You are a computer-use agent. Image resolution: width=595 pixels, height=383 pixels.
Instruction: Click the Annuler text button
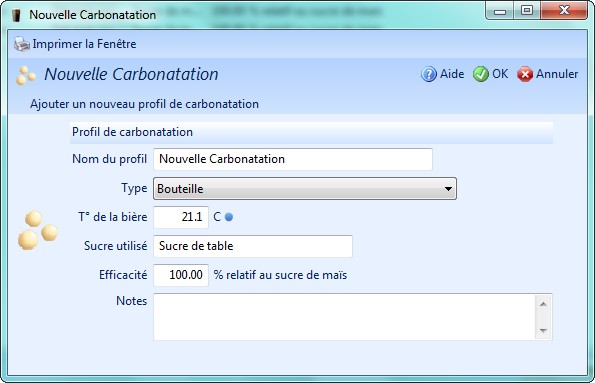tap(557, 74)
